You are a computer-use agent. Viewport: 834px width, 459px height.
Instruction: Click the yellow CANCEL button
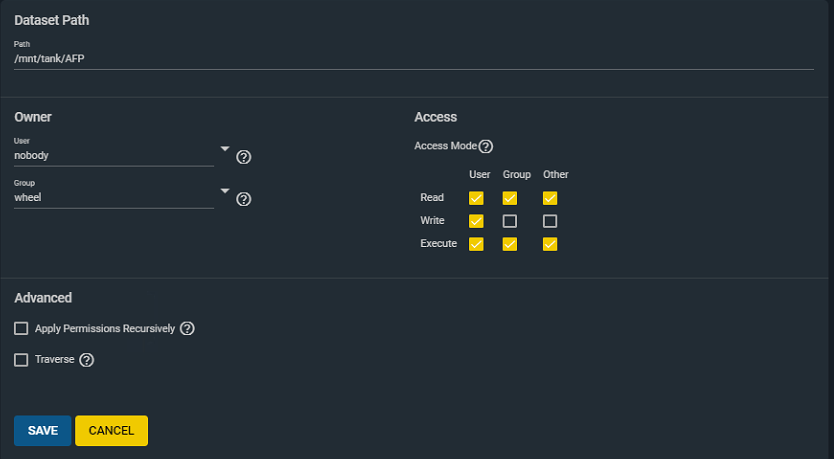[112, 430]
